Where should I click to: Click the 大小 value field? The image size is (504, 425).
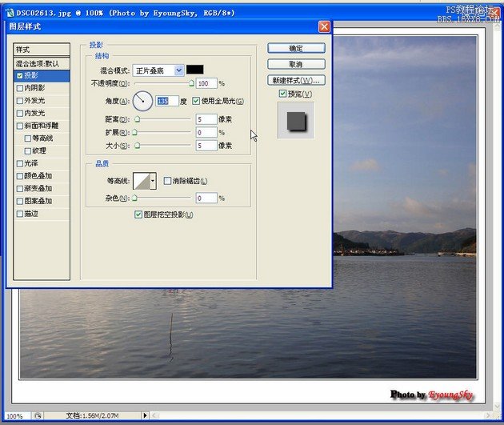pos(206,146)
